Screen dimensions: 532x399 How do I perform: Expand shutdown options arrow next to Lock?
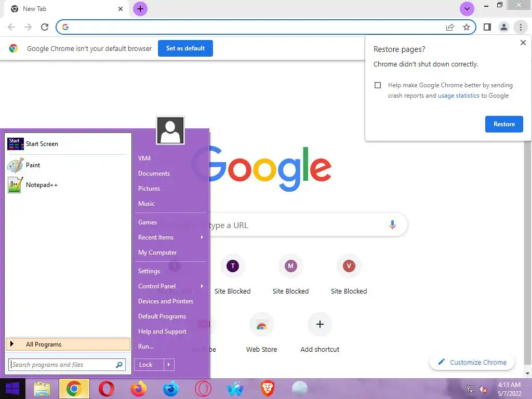pos(169,365)
